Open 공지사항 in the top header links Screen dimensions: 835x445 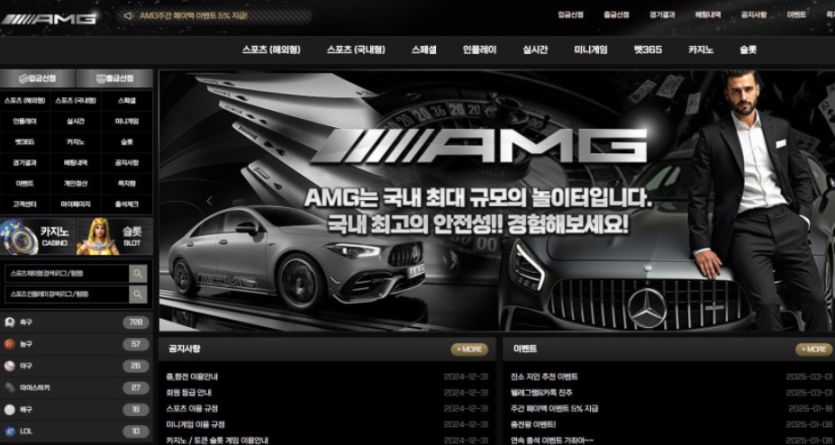(754, 15)
